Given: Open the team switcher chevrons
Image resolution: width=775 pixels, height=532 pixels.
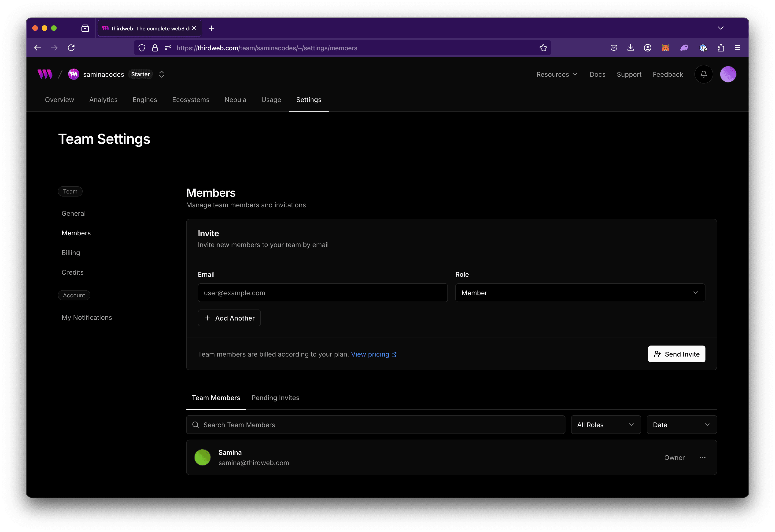Looking at the screenshot, I should (x=162, y=74).
